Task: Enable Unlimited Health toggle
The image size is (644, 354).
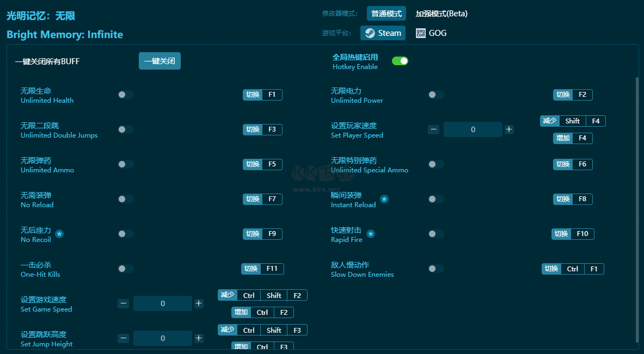Action: 126,95
